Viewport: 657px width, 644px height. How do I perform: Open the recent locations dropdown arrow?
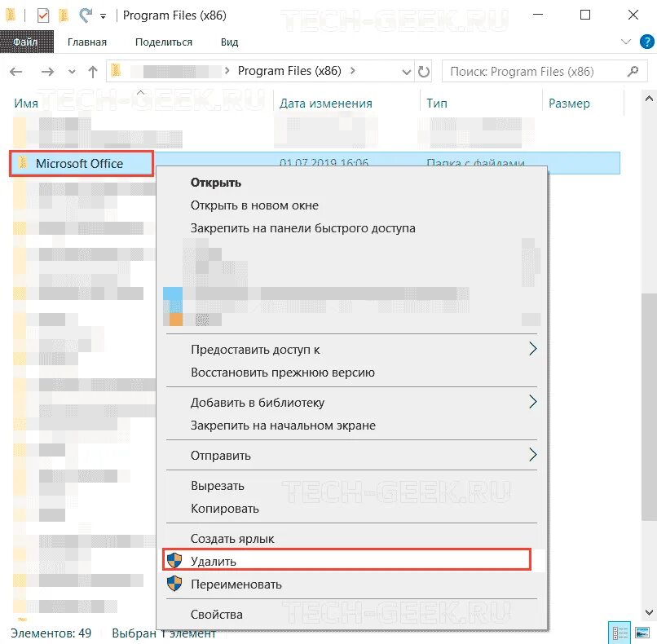click(72, 72)
